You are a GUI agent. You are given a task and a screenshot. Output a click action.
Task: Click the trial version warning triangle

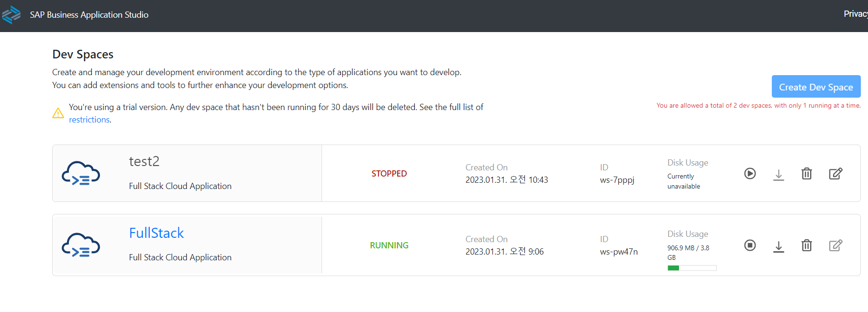click(58, 113)
